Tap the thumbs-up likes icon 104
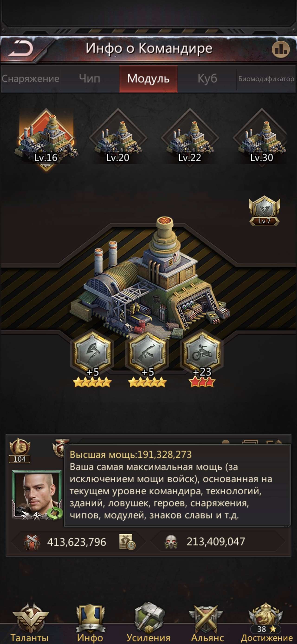This screenshot has width=297, height=644. [19, 450]
